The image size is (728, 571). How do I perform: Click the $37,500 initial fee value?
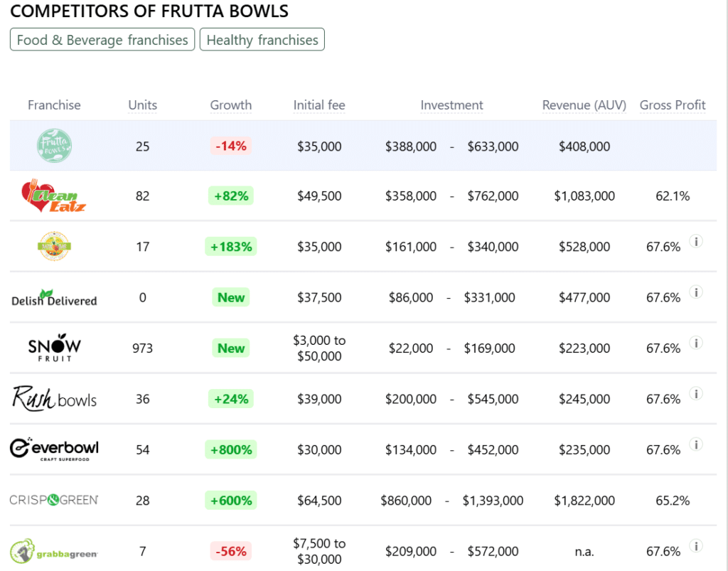pos(319,297)
